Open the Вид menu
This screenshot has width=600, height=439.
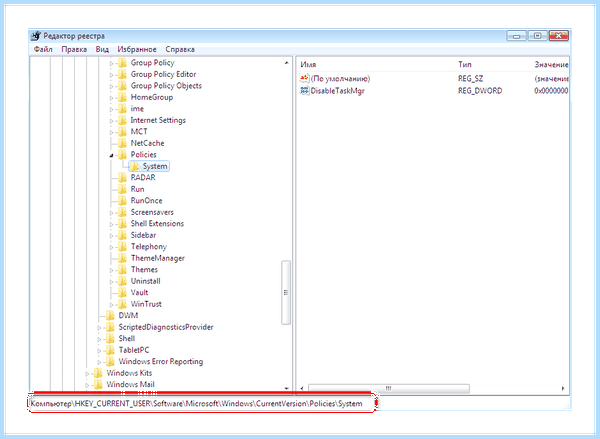102,49
